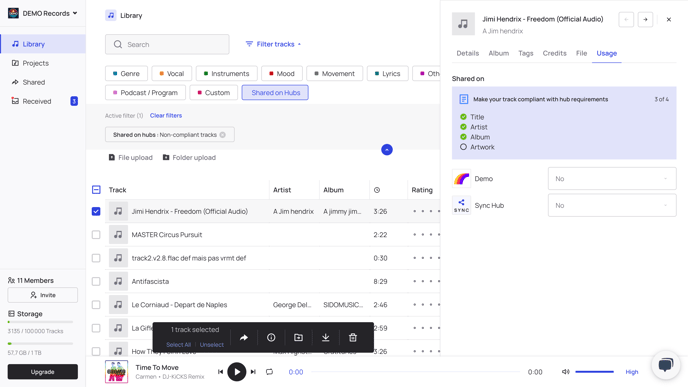
Task: Open the Sync Hub share dropdown
Action: (x=612, y=205)
